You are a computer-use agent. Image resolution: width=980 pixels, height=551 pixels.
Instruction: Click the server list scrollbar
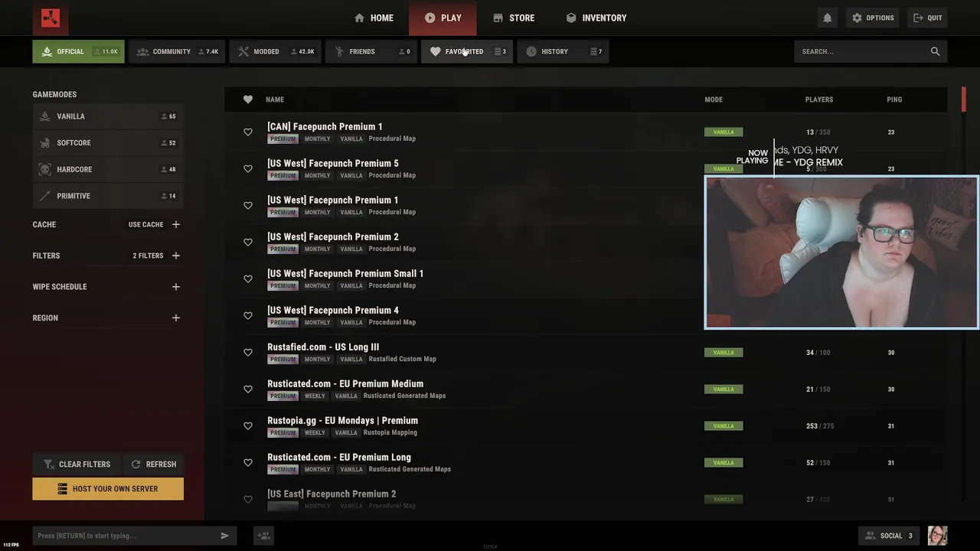[x=964, y=99]
